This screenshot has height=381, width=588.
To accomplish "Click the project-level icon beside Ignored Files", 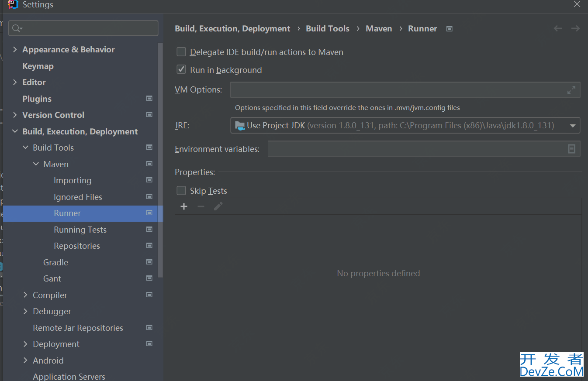I will pos(149,197).
